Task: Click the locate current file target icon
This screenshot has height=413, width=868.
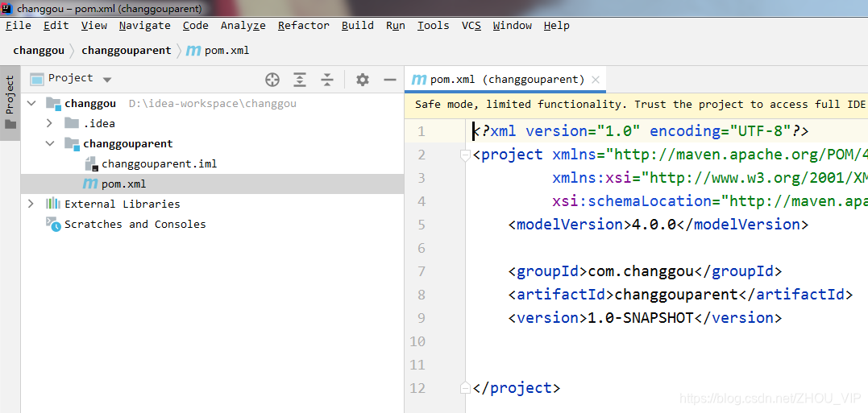Action: [272, 80]
